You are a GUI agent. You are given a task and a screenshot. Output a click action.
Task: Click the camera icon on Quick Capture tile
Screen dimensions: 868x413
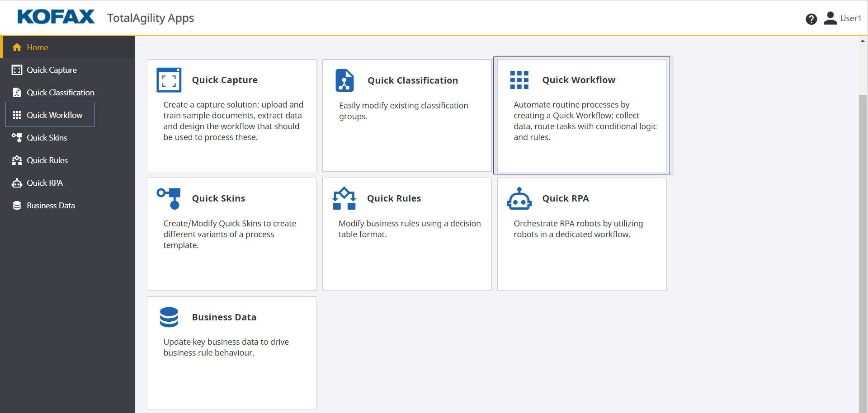pos(169,80)
